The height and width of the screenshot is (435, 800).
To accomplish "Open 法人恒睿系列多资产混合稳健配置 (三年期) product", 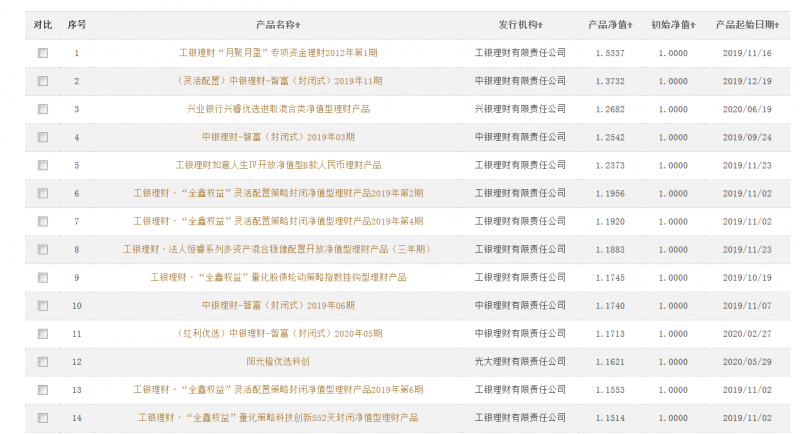I will coord(278,249).
